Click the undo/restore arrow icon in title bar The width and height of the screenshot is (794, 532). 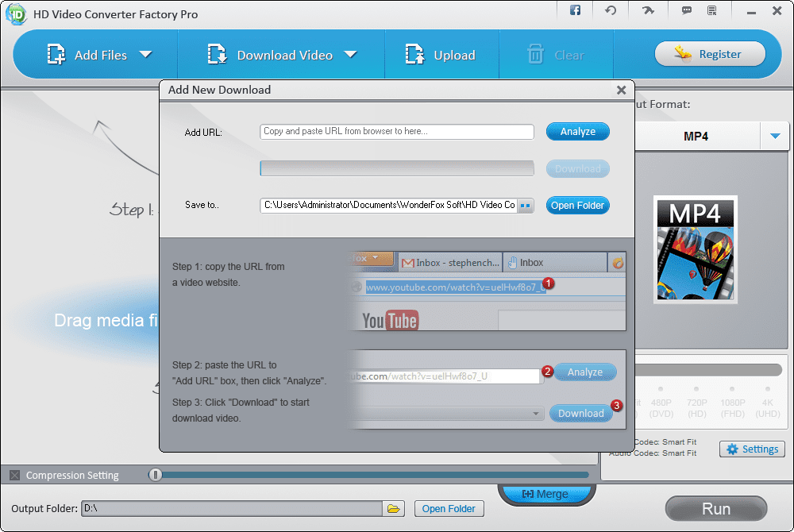[x=610, y=10]
